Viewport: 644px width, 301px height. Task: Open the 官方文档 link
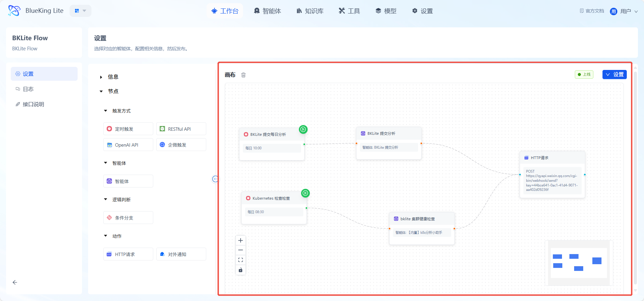[x=592, y=11]
